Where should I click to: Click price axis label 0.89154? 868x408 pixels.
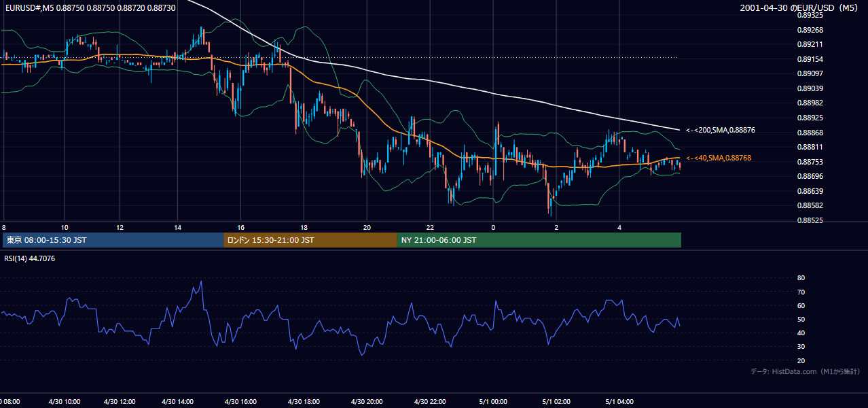(x=810, y=59)
